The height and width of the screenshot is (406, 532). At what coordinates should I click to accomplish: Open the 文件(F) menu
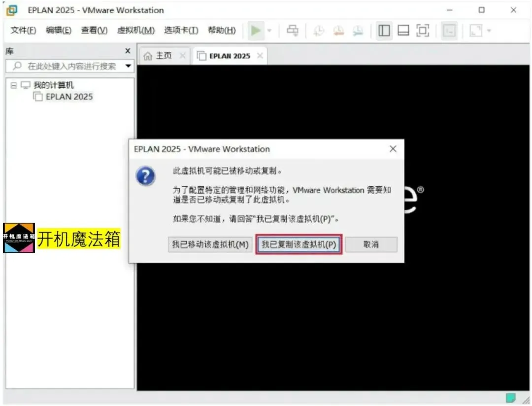(x=23, y=30)
